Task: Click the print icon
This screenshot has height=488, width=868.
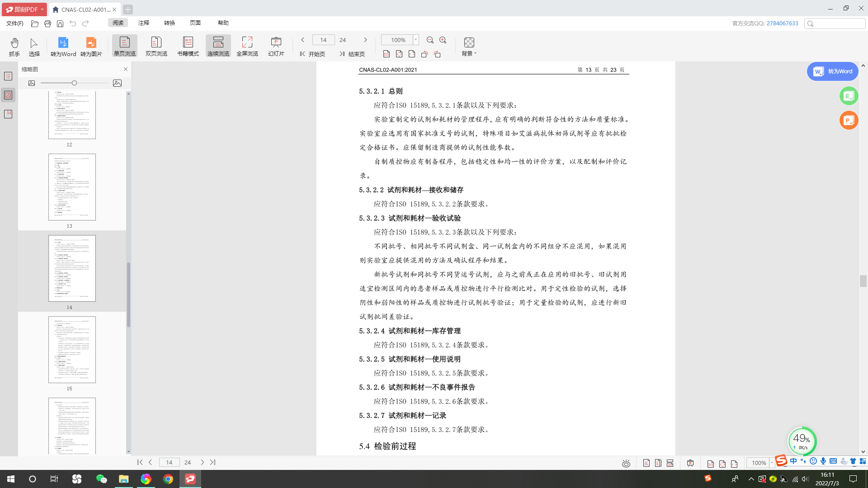Action: pos(47,23)
